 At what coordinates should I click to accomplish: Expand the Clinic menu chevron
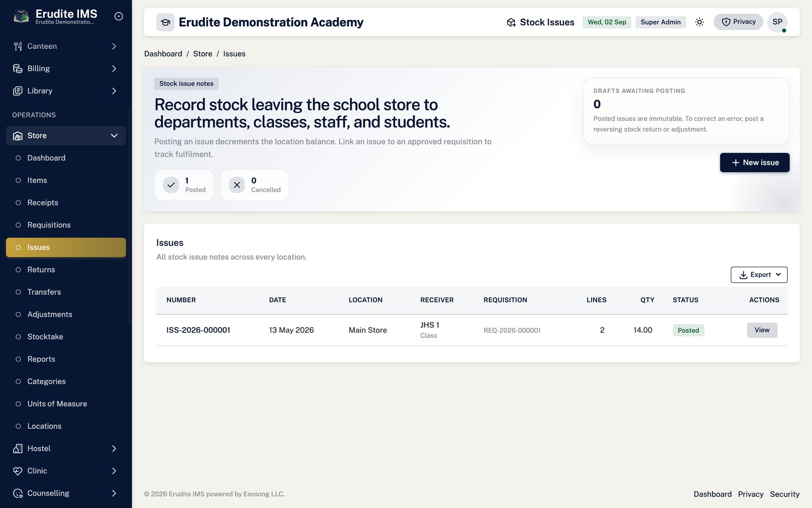pyautogui.click(x=114, y=471)
